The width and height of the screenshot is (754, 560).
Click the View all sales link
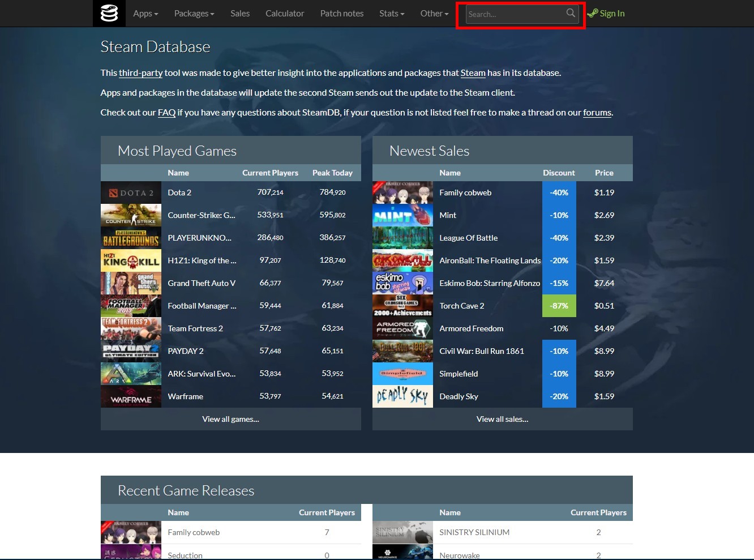point(502,419)
